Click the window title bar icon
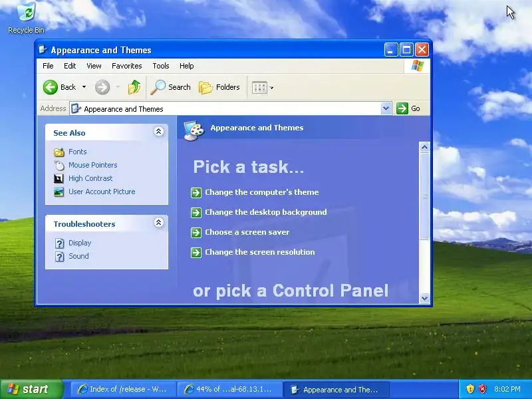This screenshot has width=532, height=399. (x=43, y=50)
